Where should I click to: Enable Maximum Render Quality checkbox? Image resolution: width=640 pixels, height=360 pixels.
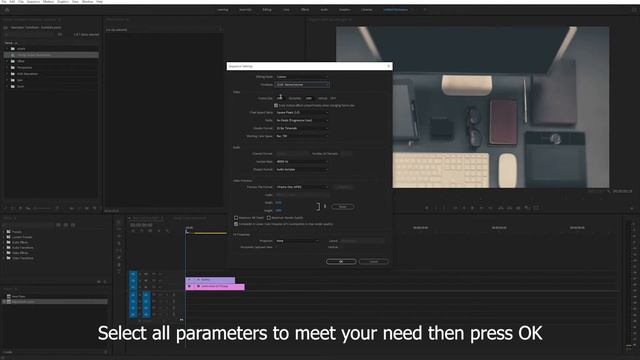click(x=269, y=218)
